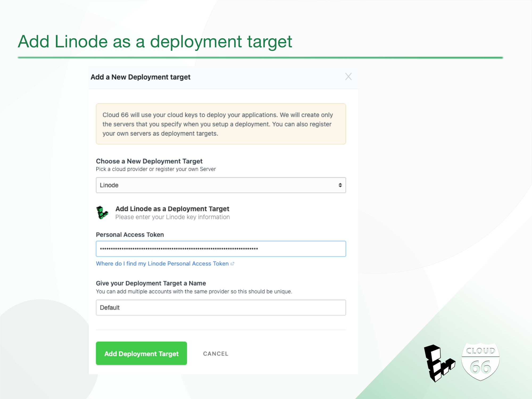
Task: Click the Add Deployment Target button
Action: coord(141,353)
